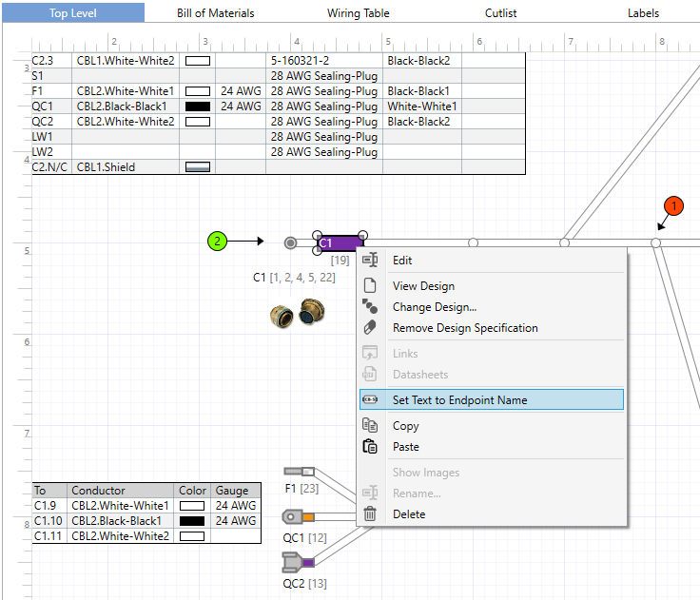
Task: Click the 'Conductor' column header
Action: [121, 491]
